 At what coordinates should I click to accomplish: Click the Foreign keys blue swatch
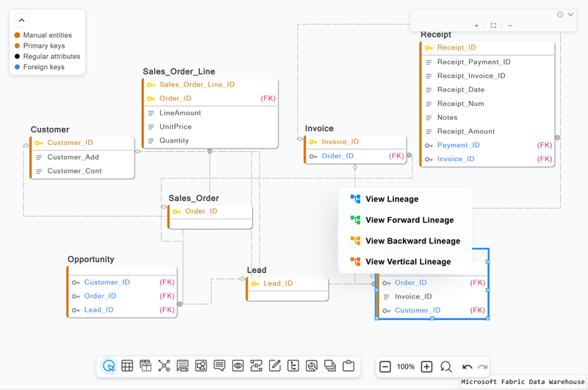pos(17,67)
